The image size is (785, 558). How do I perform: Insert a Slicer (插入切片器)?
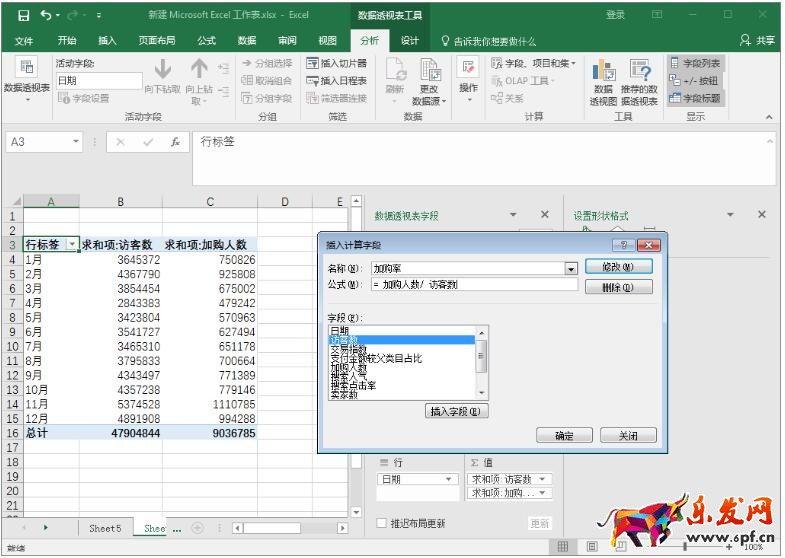[x=336, y=63]
